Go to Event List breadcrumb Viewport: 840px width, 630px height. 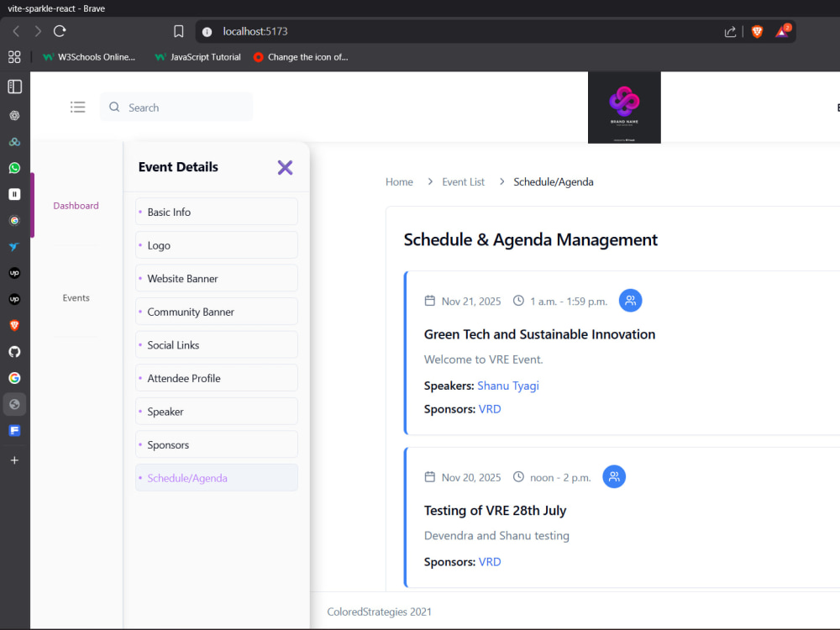point(463,181)
